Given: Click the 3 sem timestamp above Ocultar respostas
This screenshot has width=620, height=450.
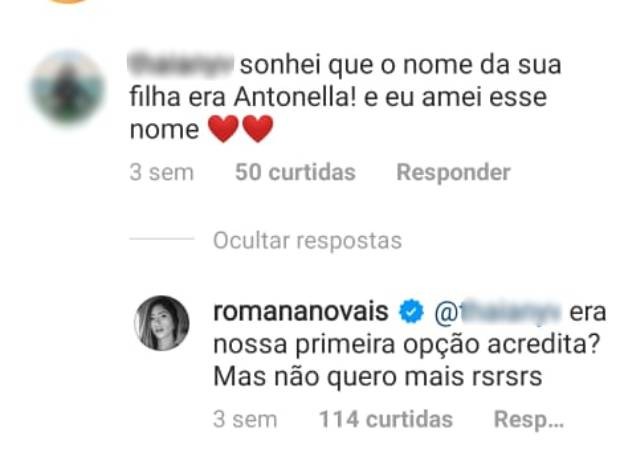Looking at the screenshot, I should [161, 172].
